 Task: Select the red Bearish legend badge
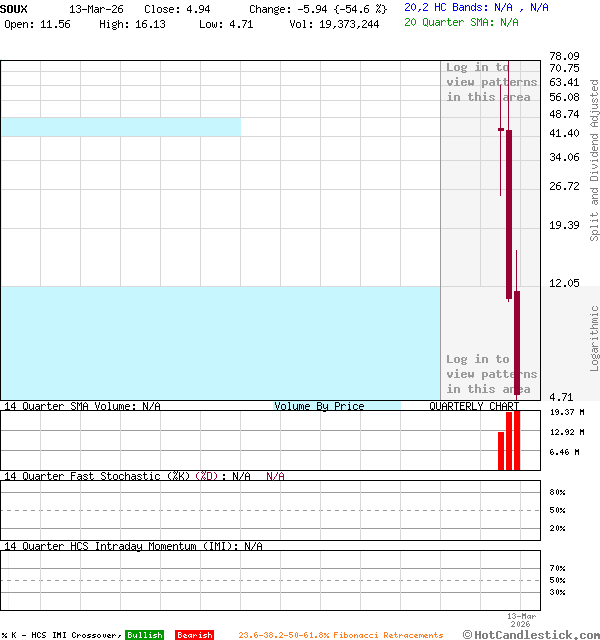(194, 635)
